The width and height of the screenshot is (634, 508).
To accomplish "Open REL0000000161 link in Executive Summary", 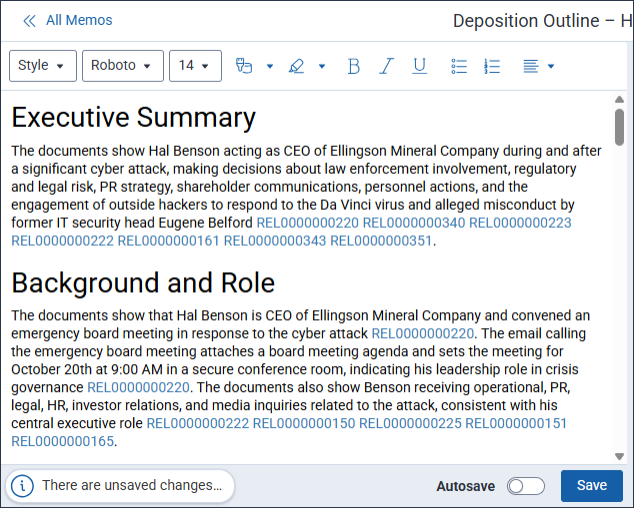I will pyautogui.click(x=168, y=241).
